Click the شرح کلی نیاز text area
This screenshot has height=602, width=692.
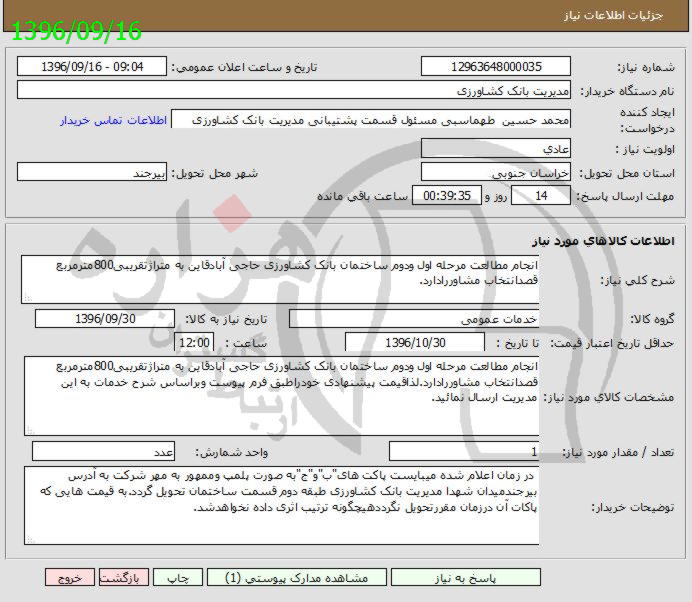(x=280, y=279)
